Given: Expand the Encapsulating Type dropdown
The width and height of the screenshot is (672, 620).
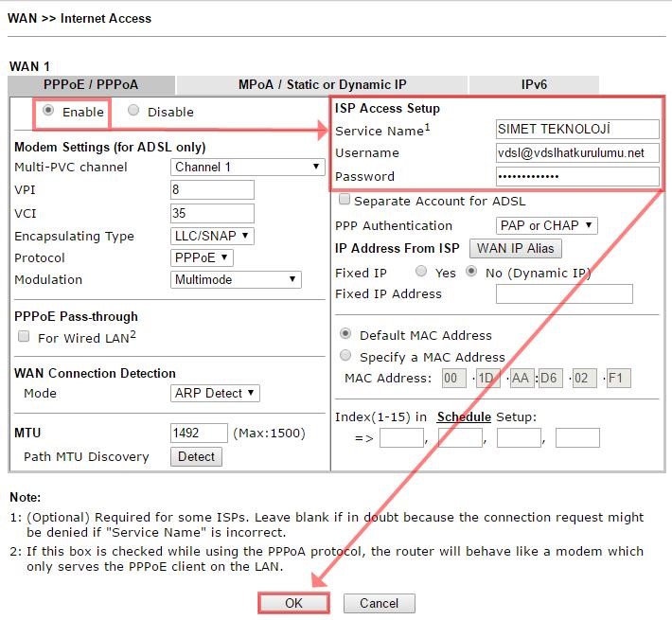Looking at the screenshot, I should (212, 236).
